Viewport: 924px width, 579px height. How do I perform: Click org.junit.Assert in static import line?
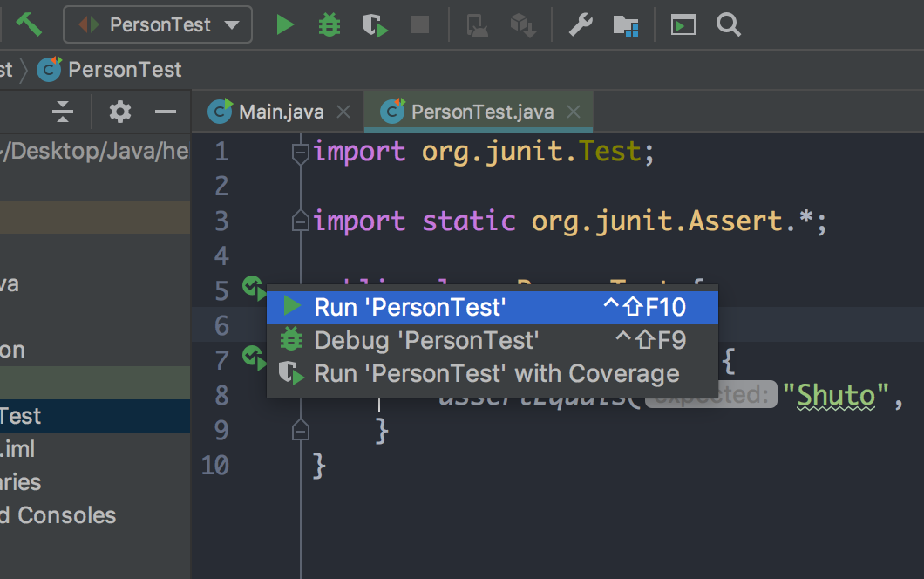658,221
